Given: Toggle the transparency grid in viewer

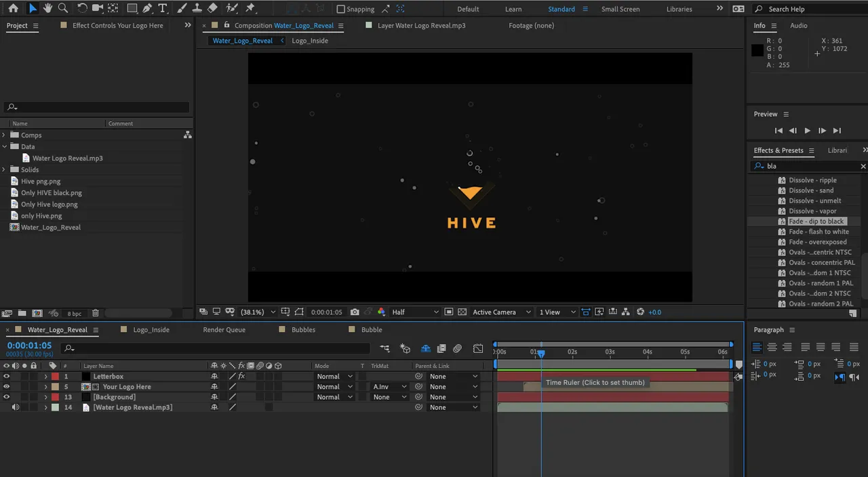Looking at the screenshot, I should pos(462,312).
